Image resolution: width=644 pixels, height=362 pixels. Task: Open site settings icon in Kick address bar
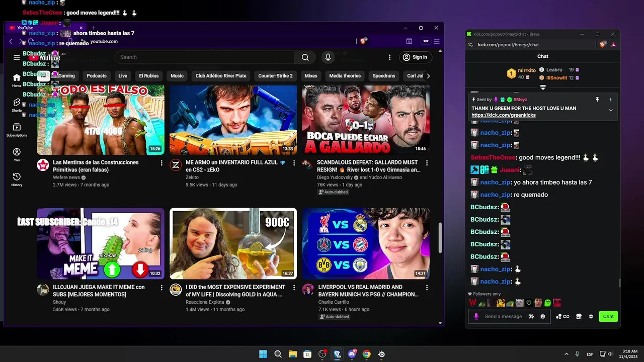coord(470,45)
